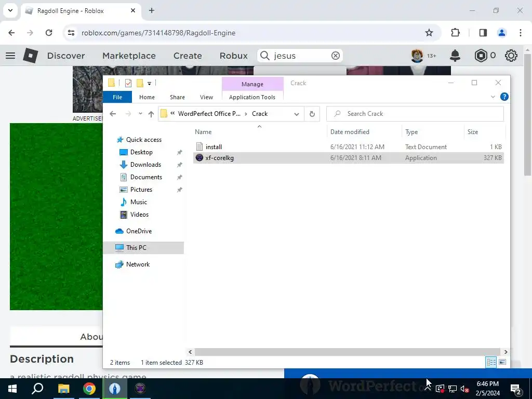Image resolution: width=532 pixels, height=399 pixels.
Task: Open Explorer File menu
Action: point(117,97)
